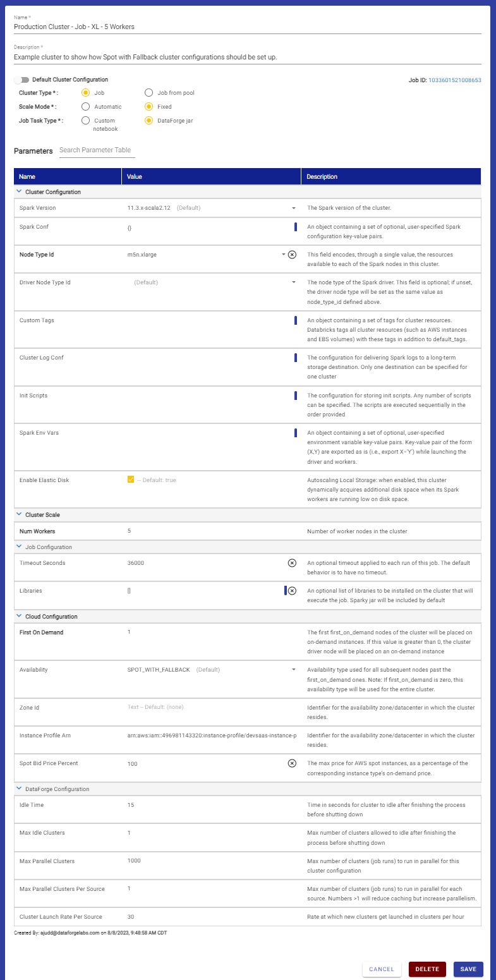The image size is (496, 980).
Task: Delete this cluster configuration
Action: pyautogui.click(x=427, y=969)
